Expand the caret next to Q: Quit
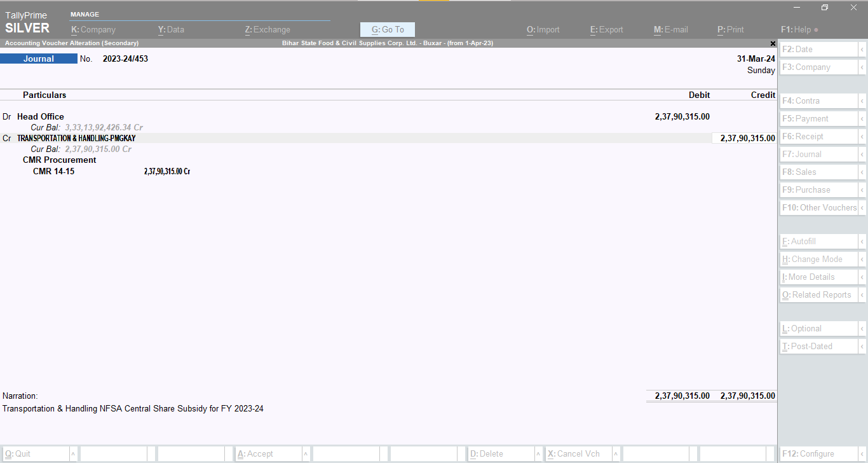Viewport: 868px width, 463px height. coord(73,454)
